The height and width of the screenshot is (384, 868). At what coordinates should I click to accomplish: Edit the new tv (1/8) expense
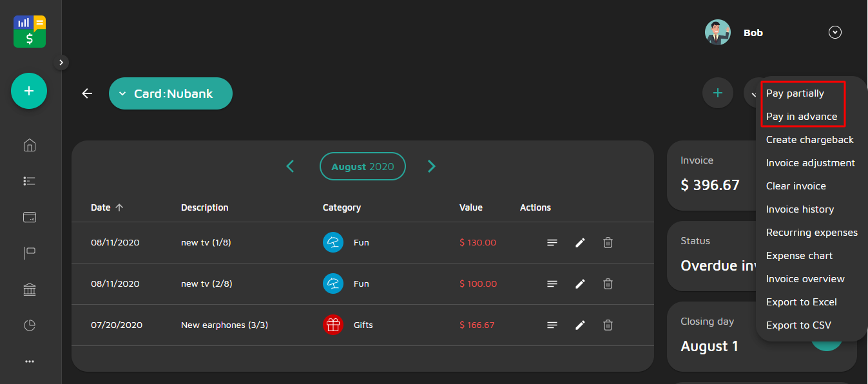coord(580,243)
